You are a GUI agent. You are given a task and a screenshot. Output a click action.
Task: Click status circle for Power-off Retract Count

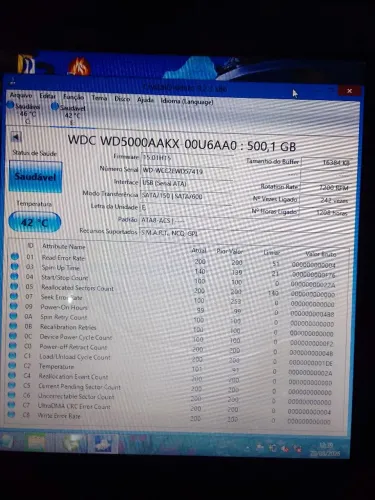coord(13,345)
